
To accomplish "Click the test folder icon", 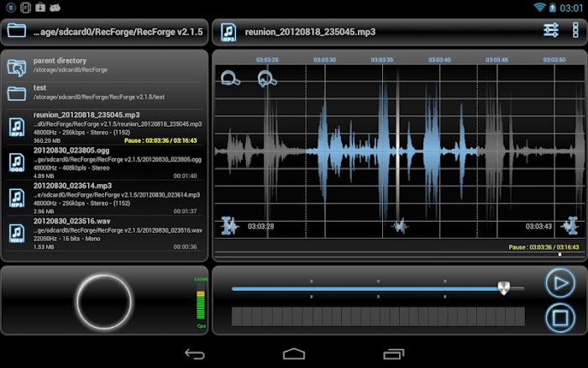I will (17, 93).
